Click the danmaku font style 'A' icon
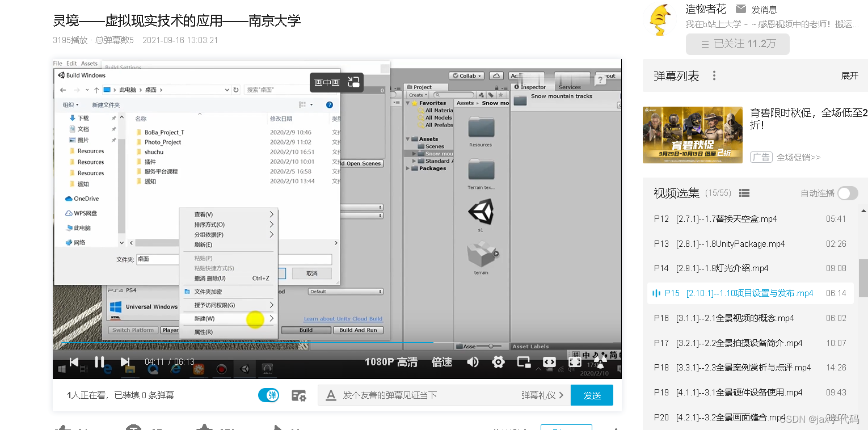 tap(331, 395)
